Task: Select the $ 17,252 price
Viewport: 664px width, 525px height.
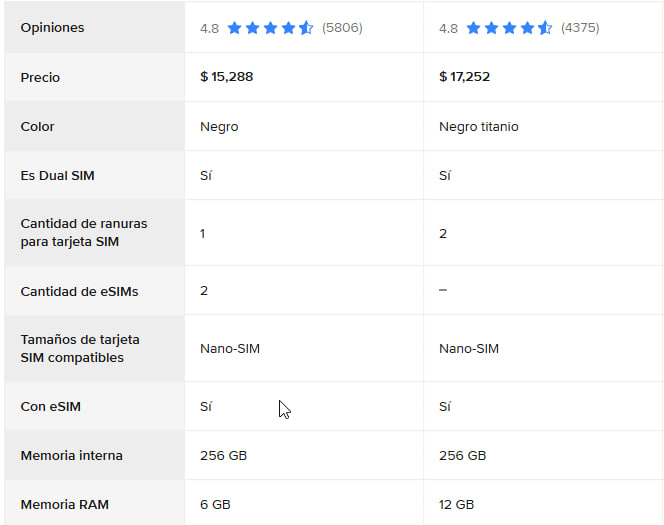Action: click(465, 77)
